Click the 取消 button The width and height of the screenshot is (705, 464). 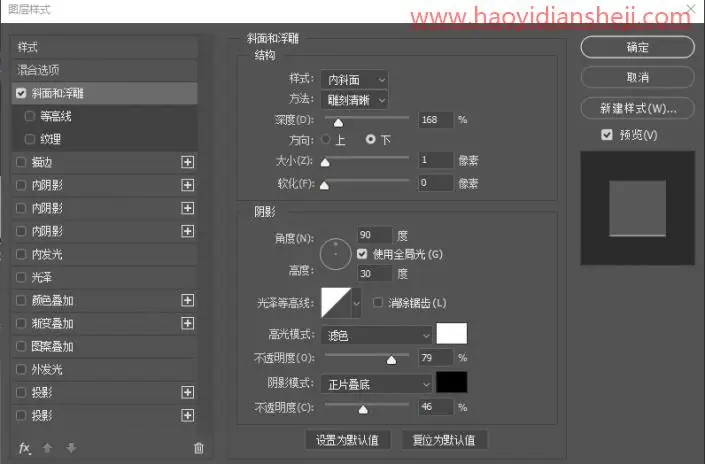point(638,77)
